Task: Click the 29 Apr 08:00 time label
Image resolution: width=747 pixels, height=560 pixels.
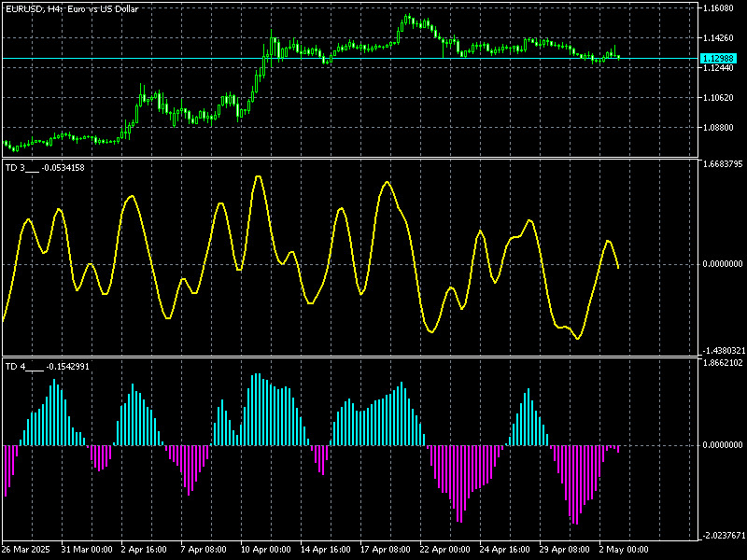Action: [565, 550]
